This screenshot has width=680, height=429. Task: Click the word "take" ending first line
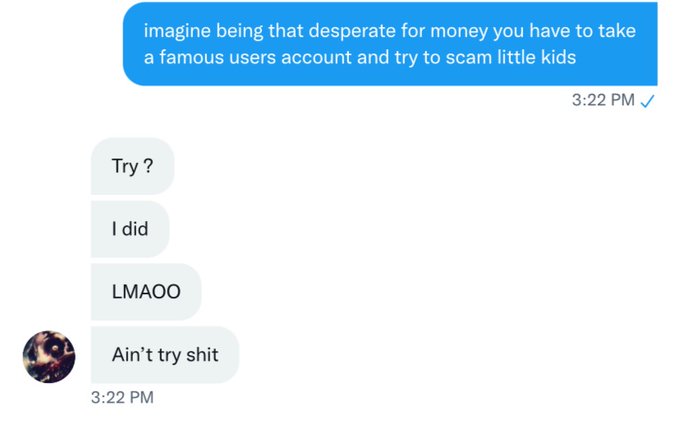coord(617,31)
